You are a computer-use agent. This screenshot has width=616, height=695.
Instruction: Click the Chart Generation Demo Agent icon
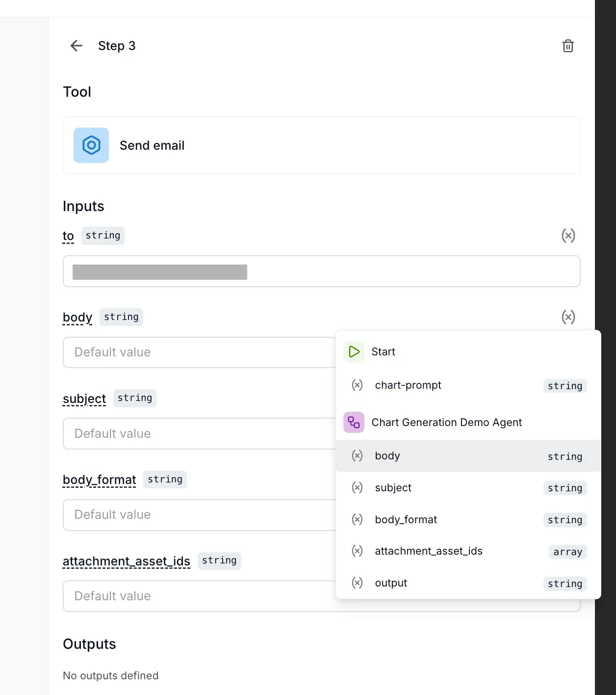(x=354, y=422)
